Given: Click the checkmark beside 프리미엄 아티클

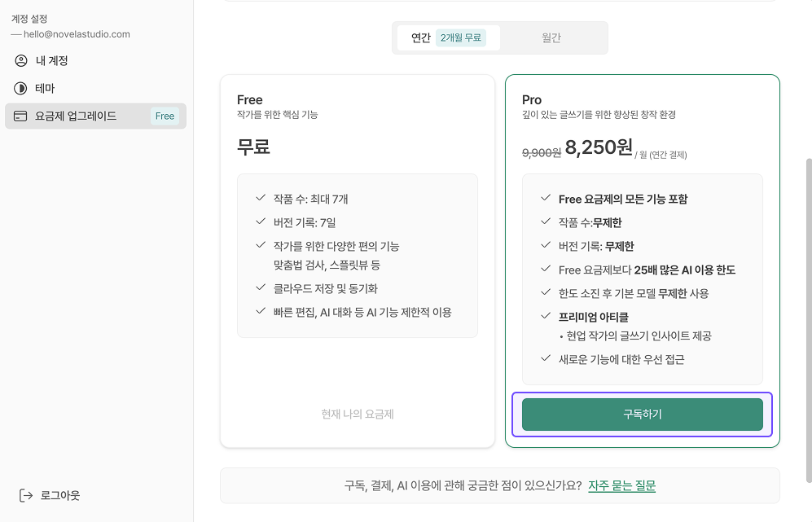Looking at the screenshot, I should click(546, 315).
